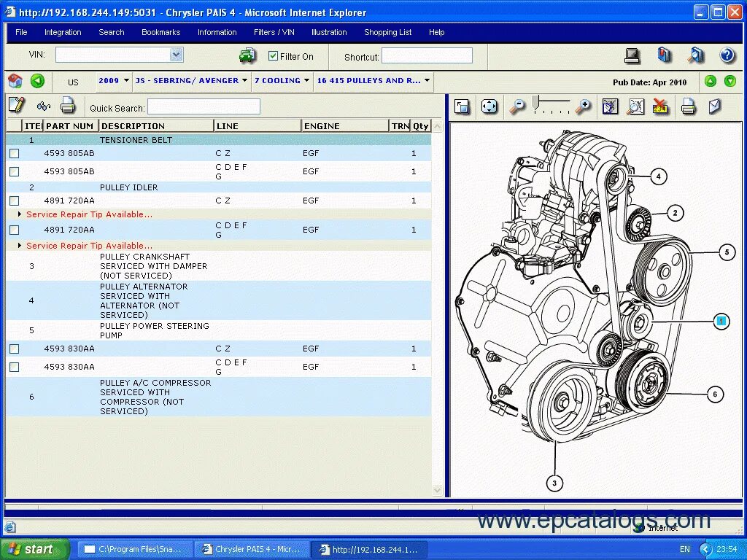Screen dimensions: 747x560
Task: Open the Help menu
Action: 436,32
